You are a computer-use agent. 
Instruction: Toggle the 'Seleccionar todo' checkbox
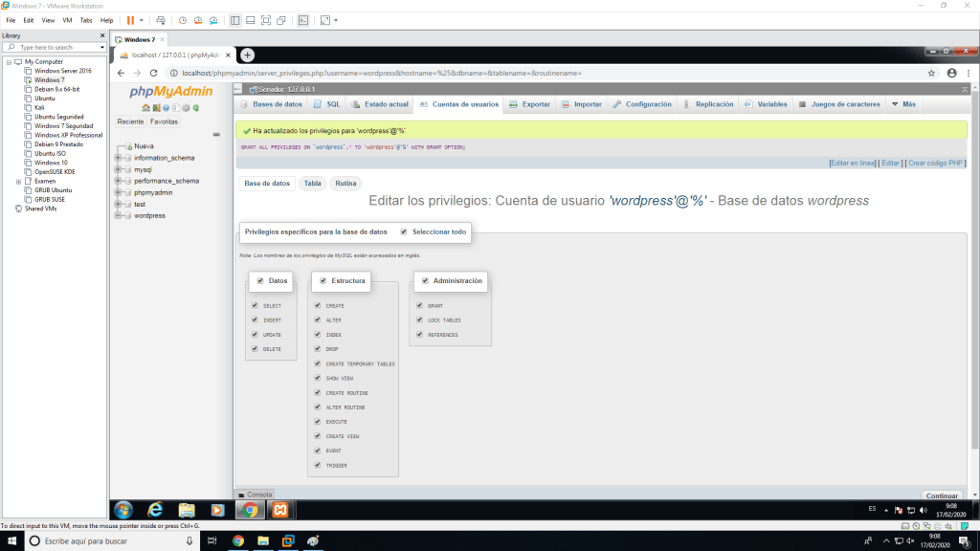click(404, 231)
